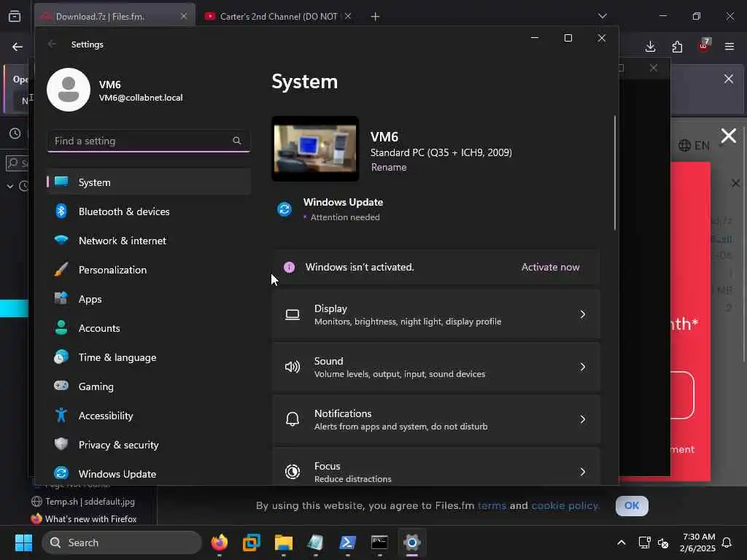The height and width of the screenshot is (560, 747).
Task: Switch to Download.7z Files.fm browser tab
Action: (115, 16)
